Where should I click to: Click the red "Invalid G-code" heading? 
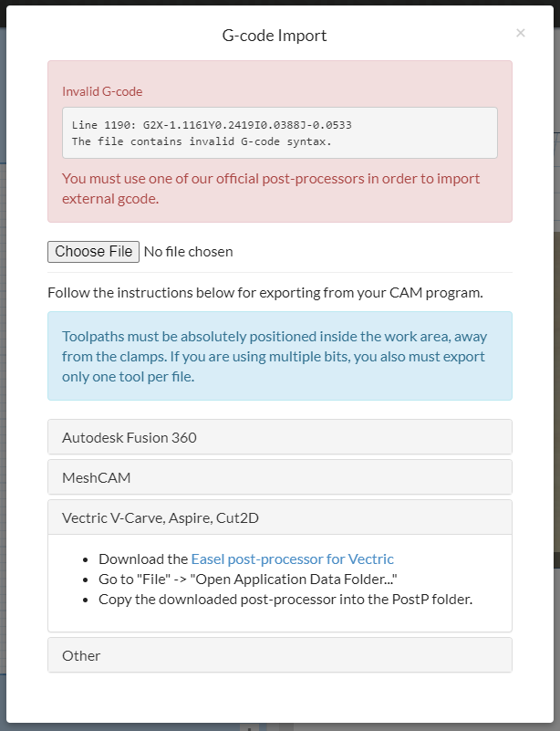click(x=102, y=91)
